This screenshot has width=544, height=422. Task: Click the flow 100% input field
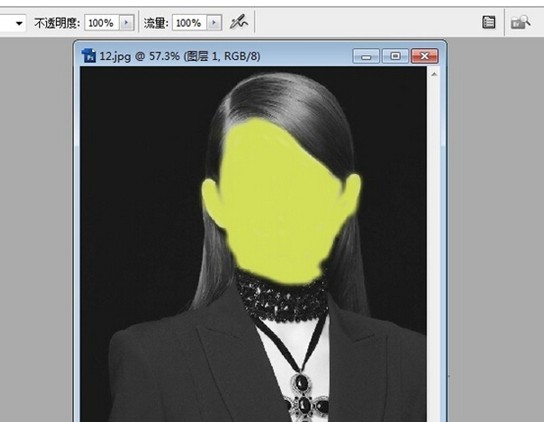[190, 23]
